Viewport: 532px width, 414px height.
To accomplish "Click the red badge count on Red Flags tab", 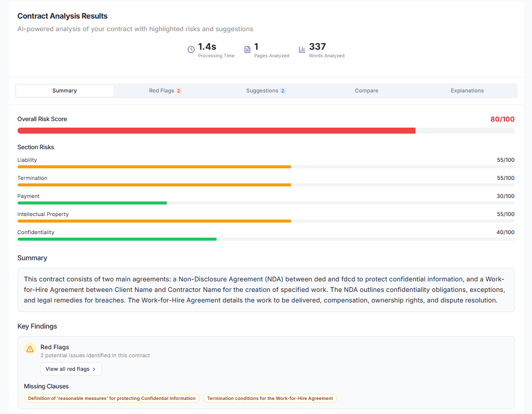I will [x=178, y=91].
